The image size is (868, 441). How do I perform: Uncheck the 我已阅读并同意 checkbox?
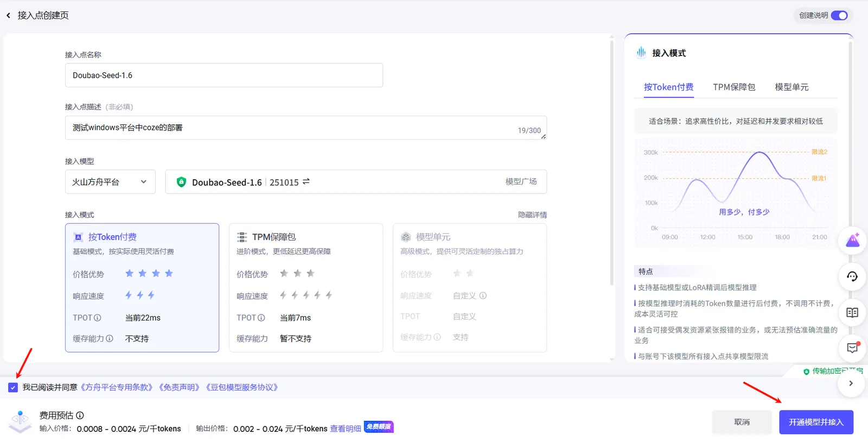[x=13, y=387]
